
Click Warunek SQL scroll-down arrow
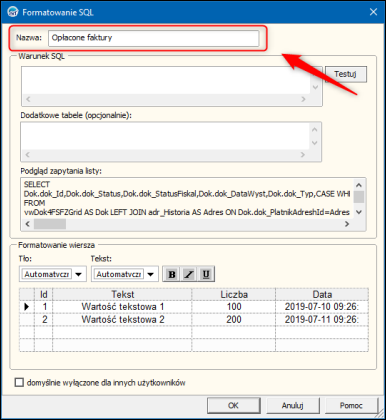point(315,87)
